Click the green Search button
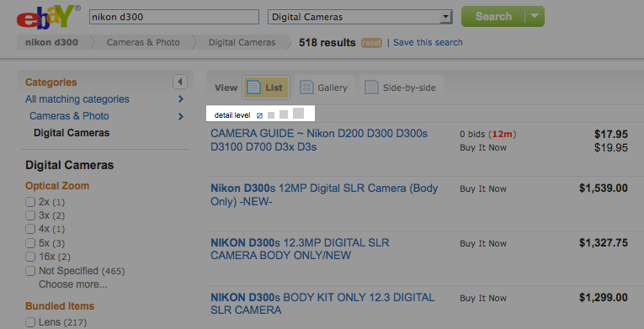Image resolution: width=644 pixels, height=329 pixels. click(493, 17)
